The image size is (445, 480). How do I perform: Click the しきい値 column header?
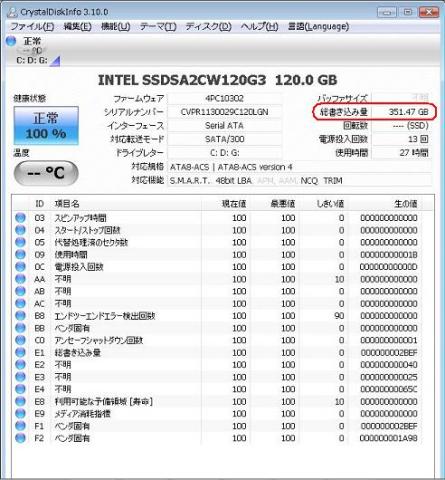point(330,203)
